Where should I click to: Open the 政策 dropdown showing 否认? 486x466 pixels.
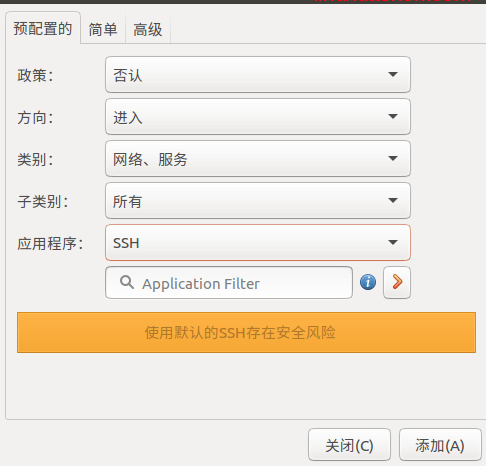258,75
